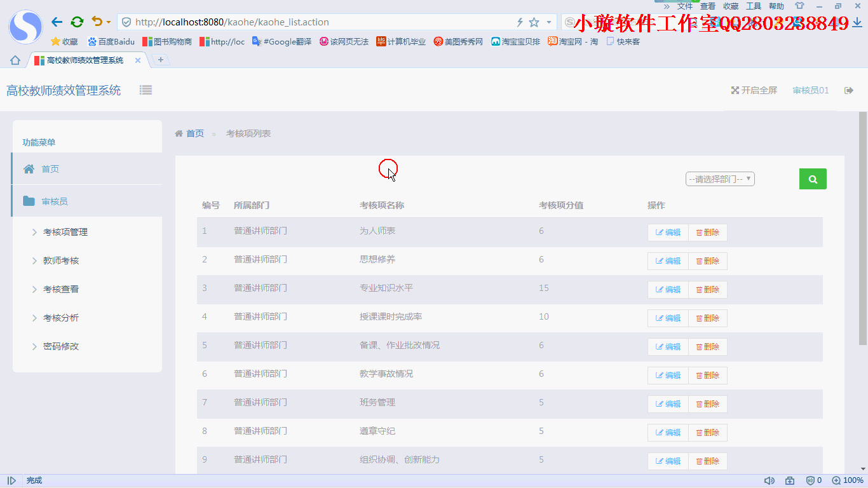
Task: Click the folder icon beside 审核员 menu
Action: (30, 200)
